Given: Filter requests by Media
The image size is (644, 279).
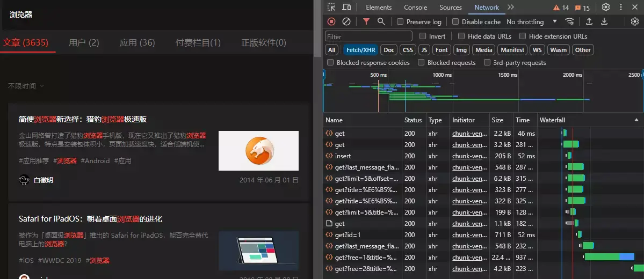Looking at the screenshot, I should pyautogui.click(x=484, y=50).
